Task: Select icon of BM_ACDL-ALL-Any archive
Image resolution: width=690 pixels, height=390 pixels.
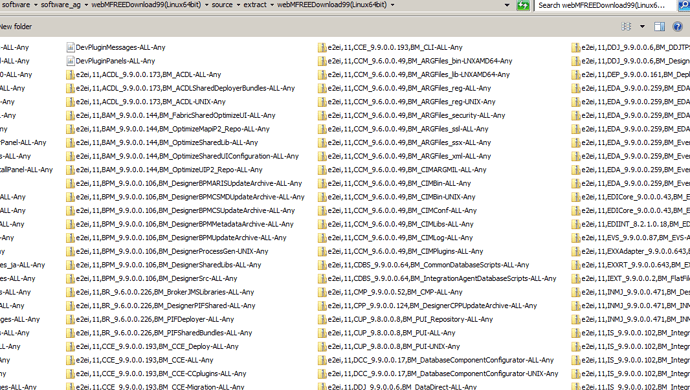Action: pos(70,74)
